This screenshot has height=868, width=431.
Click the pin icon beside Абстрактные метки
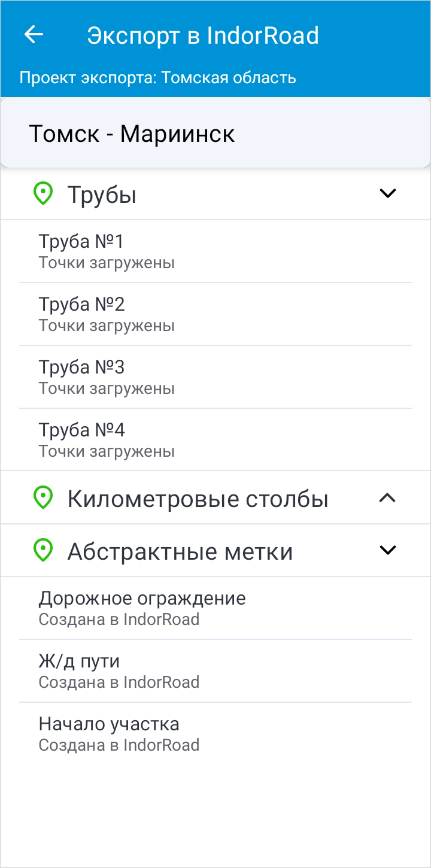click(x=43, y=551)
